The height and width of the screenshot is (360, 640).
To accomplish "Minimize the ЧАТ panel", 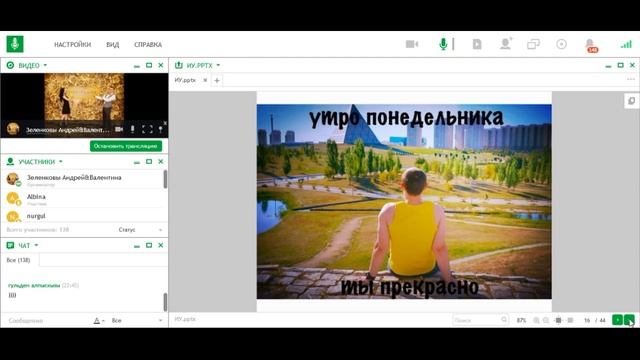I will (x=137, y=246).
